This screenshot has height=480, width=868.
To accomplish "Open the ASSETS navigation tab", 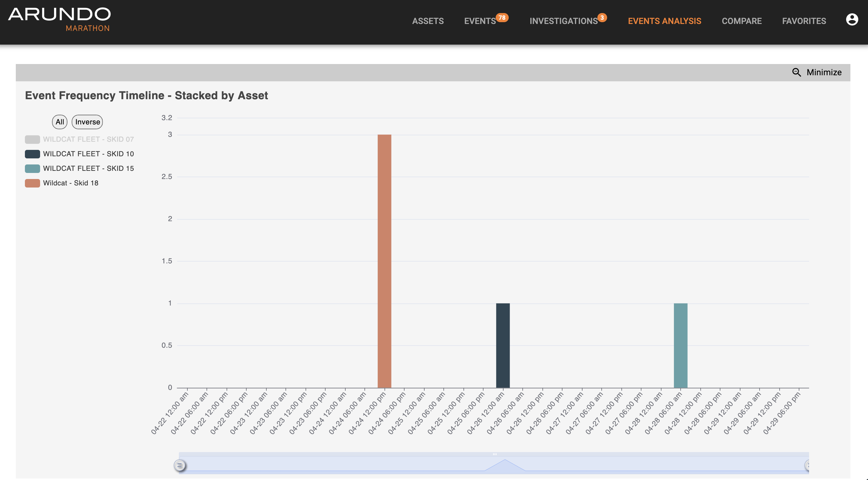I will click(x=428, y=21).
